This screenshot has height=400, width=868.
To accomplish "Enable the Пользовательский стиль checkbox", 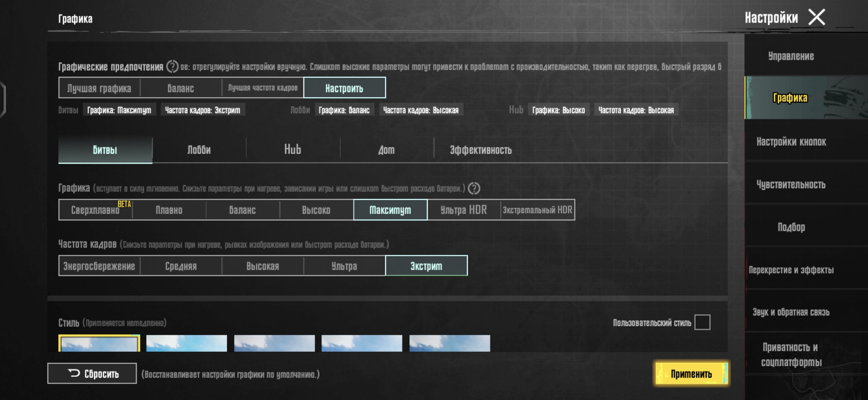I will point(702,322).
